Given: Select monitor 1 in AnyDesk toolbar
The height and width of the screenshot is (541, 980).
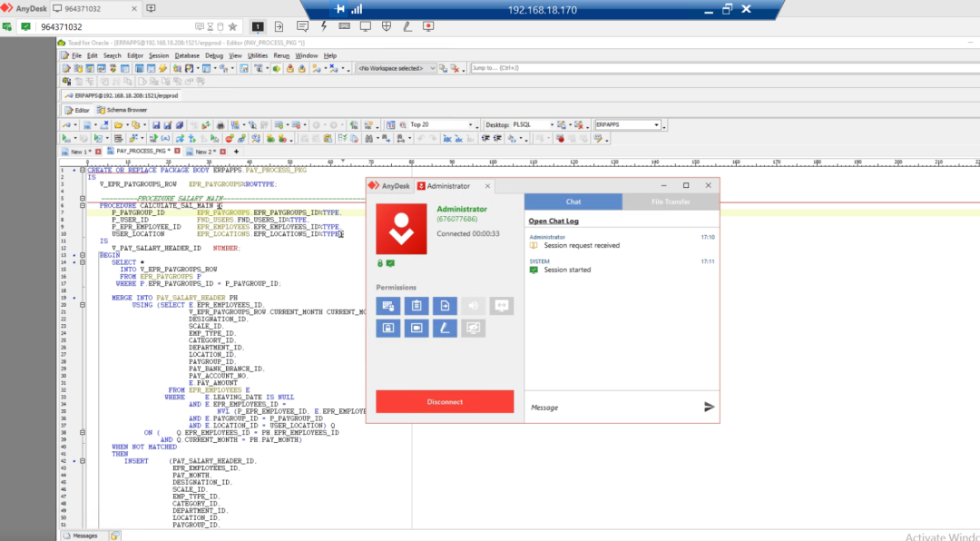Looking at the screenshot, I should [258, 26].
